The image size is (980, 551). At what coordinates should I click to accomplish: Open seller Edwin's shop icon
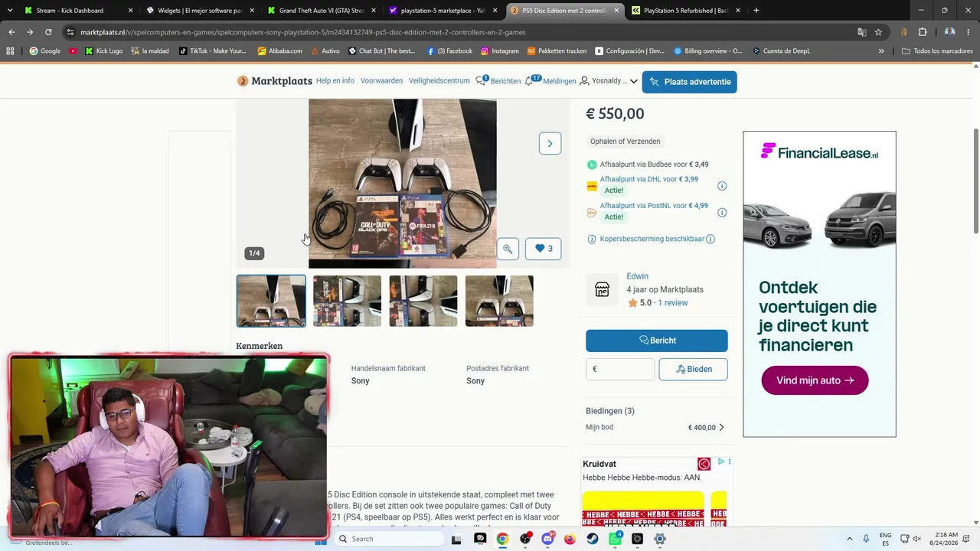point(603,289)
